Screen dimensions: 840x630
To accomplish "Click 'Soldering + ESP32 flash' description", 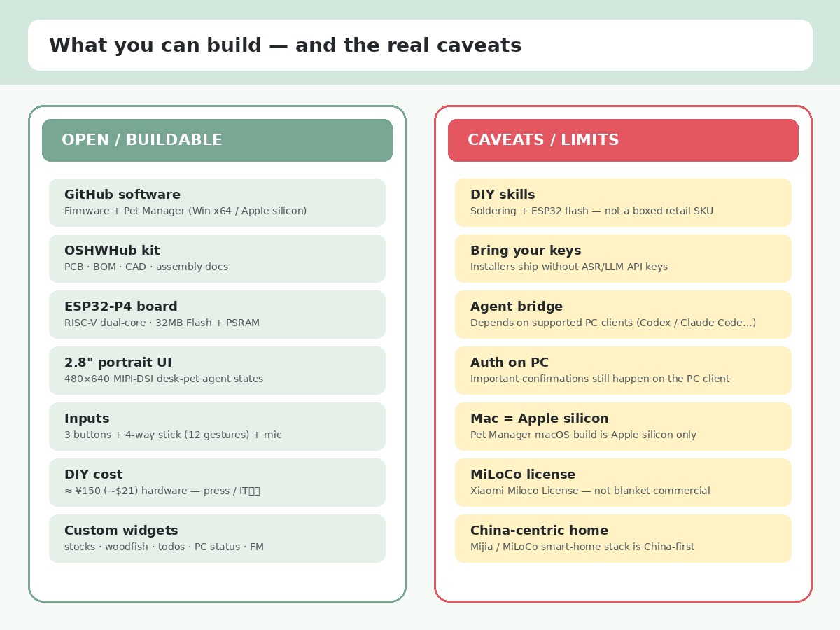I will point(591,211).
